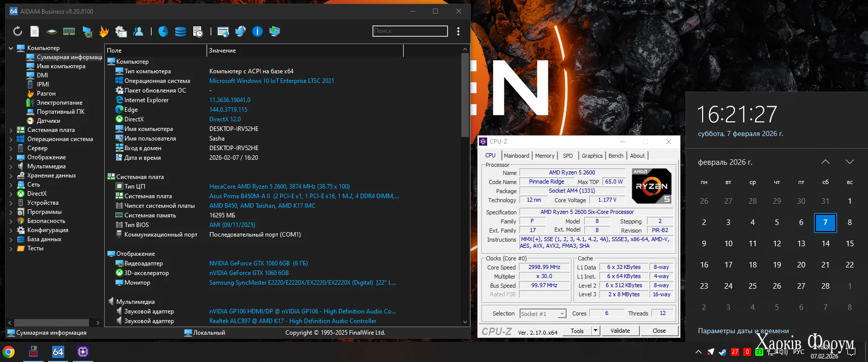Open the Tools dropdown arrow in CPU-Z
Image resolution: width=868 pixels, height=362 pixels.
coord(595,331)
